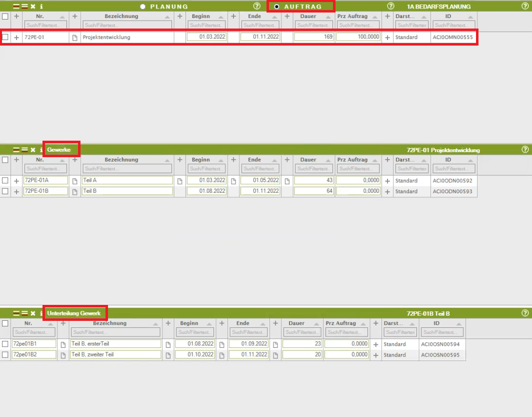Viewport: 532px width, 417px height.
Task: Click the document icon left of Teil B, zweiter Teil
Action: coord(63,355)
